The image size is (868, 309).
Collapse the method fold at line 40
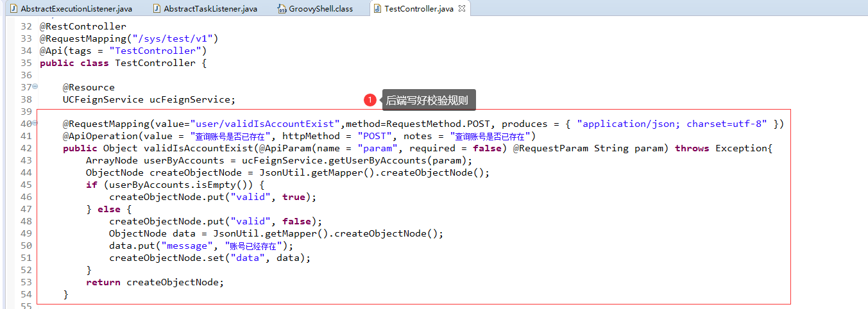point(35,123)
